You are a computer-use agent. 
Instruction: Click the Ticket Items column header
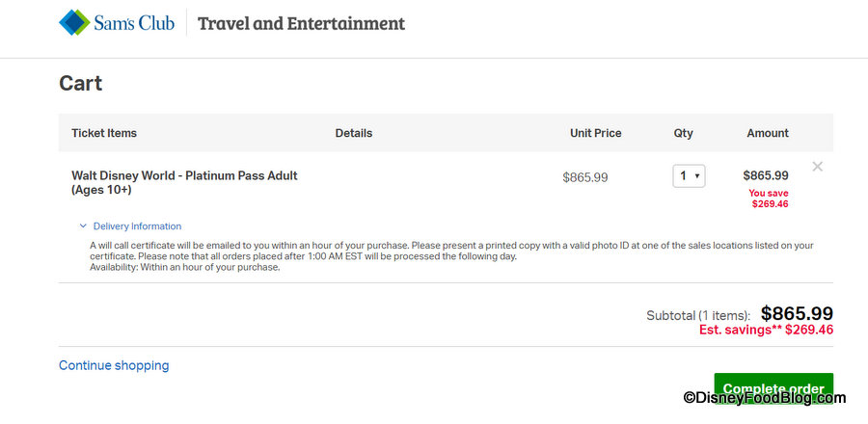pos(104,133)
